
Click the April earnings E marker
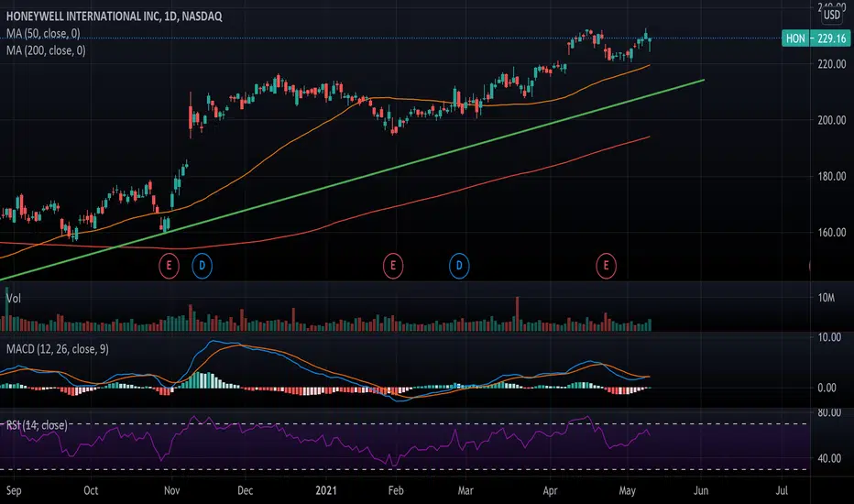[x=607, y=266]
